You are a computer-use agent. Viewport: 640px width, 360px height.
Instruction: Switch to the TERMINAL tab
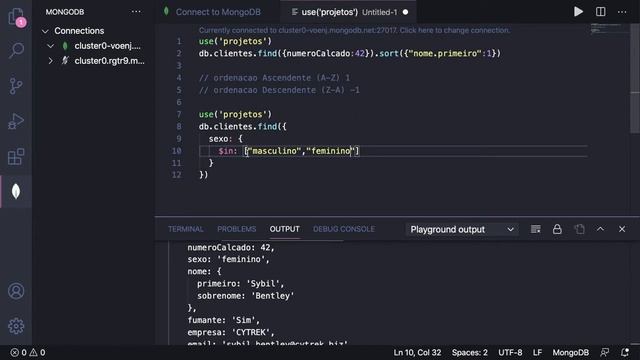click(186, 229)
